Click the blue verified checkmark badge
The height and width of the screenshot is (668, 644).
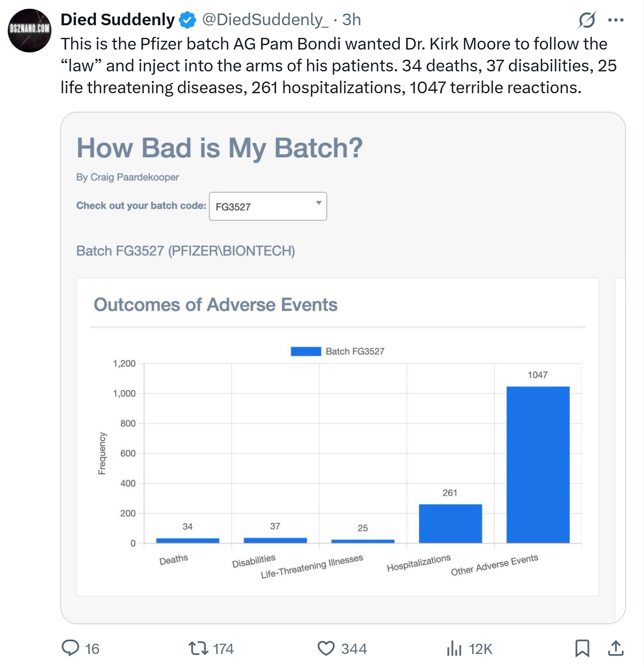tap(187, 20)
